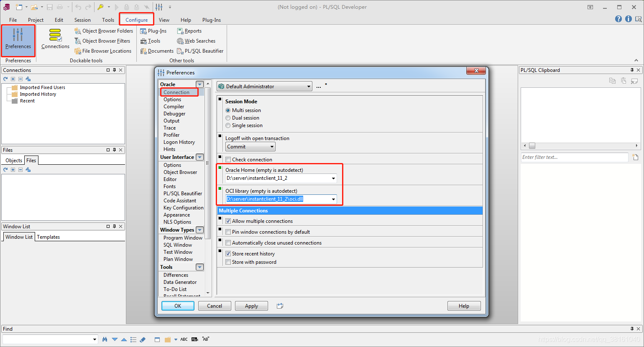
Task: Collapse the Window Types preferences section
Action: (x=200, y=230)
